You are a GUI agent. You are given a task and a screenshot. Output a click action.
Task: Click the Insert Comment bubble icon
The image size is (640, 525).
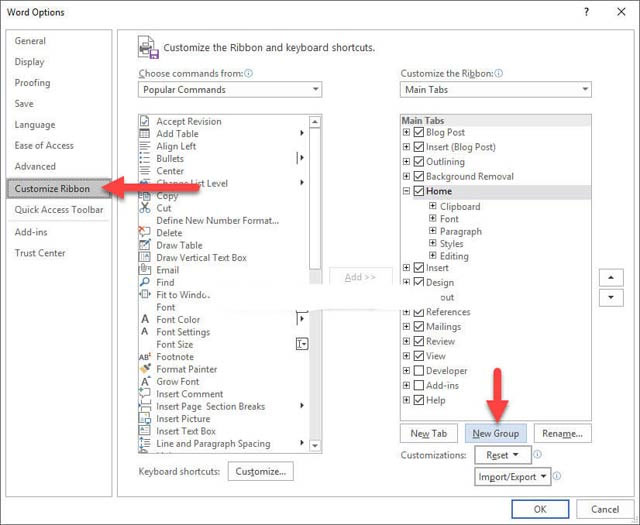click(144, 394)
